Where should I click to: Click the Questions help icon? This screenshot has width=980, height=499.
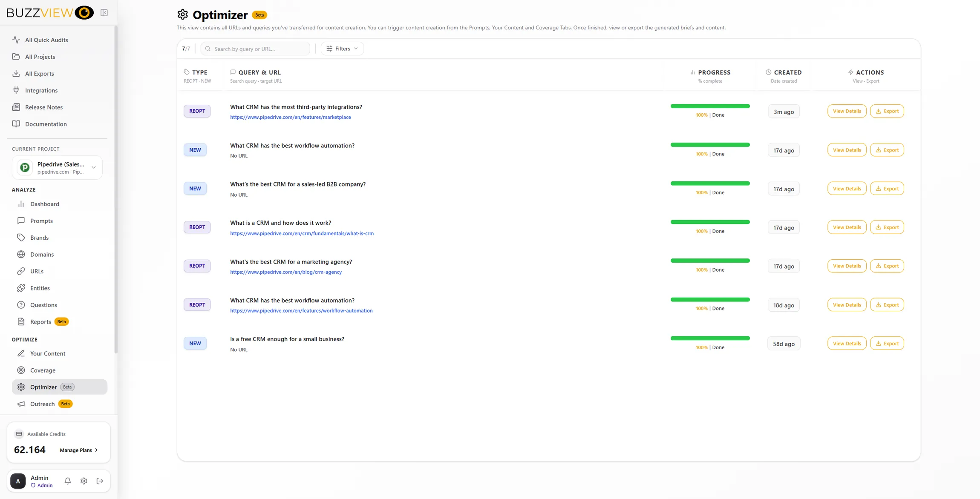(x=21, y=305)
